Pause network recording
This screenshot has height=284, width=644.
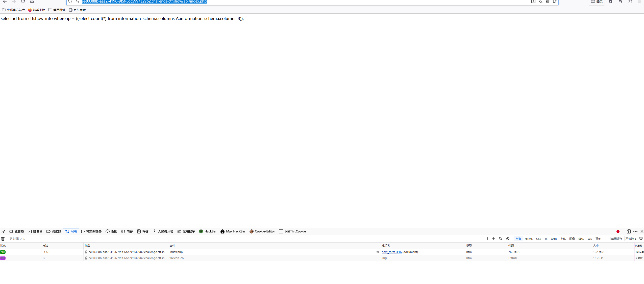[x=486, y=239]
